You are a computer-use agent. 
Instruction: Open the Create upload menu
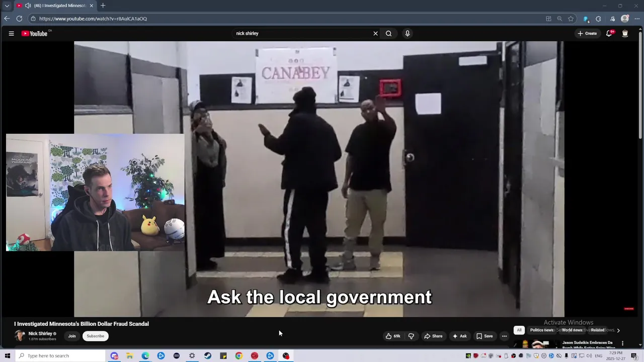point(587,34)
